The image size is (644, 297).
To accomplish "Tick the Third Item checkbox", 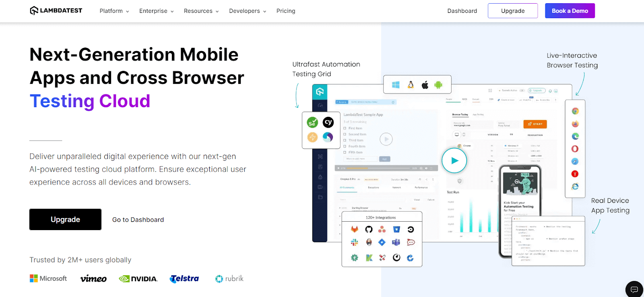I will tap(345, 140).
